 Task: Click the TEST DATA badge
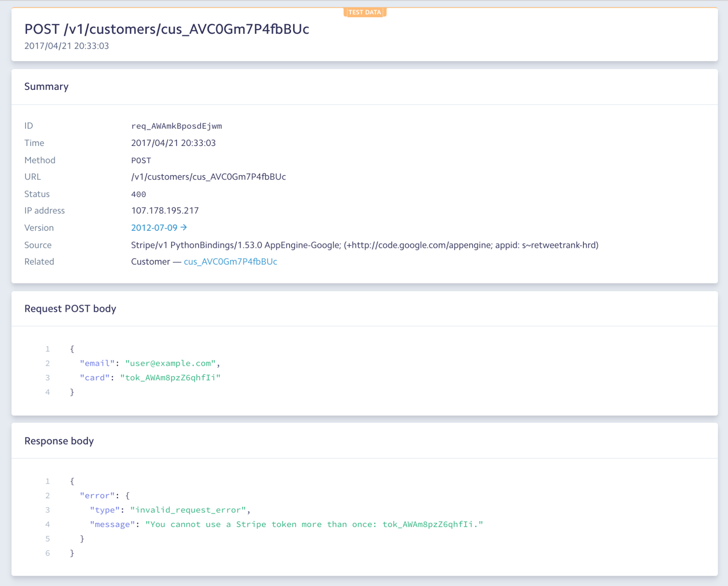point(365,12)
